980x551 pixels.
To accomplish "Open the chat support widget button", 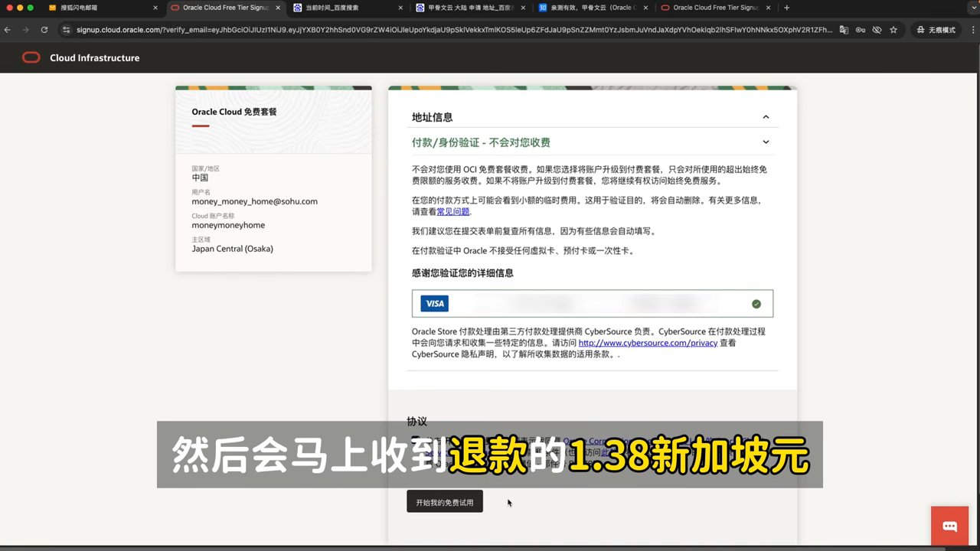I will pos(950,526).
